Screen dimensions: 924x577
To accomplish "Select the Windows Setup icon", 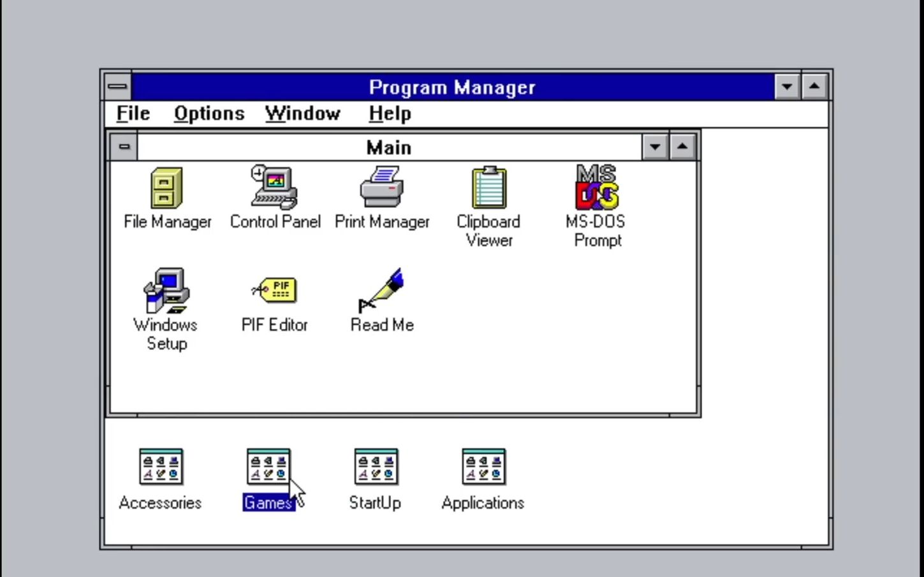I will (166, 291).
